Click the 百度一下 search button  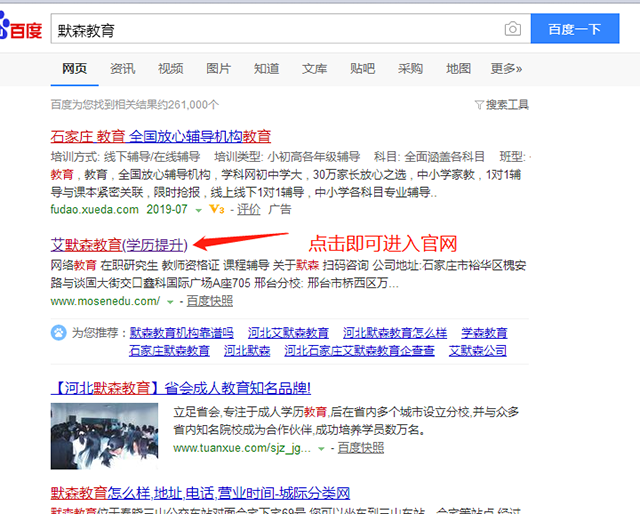(575, 29)
